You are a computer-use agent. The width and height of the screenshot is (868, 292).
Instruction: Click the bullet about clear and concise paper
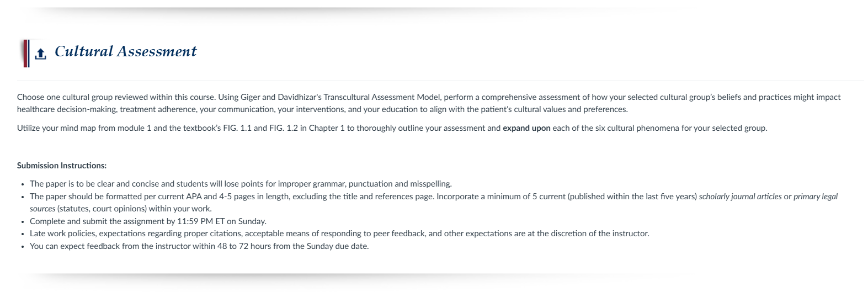[x=241, y=184]
